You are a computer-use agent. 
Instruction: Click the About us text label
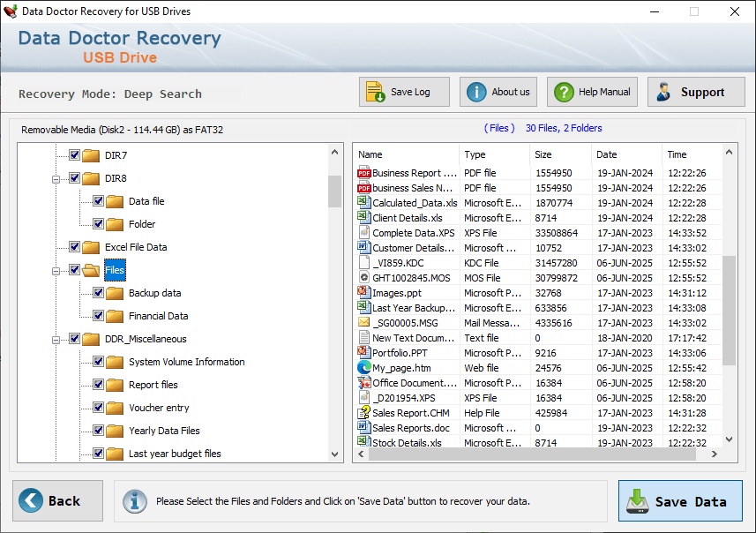pyautogui.click(x=511, y=92)
